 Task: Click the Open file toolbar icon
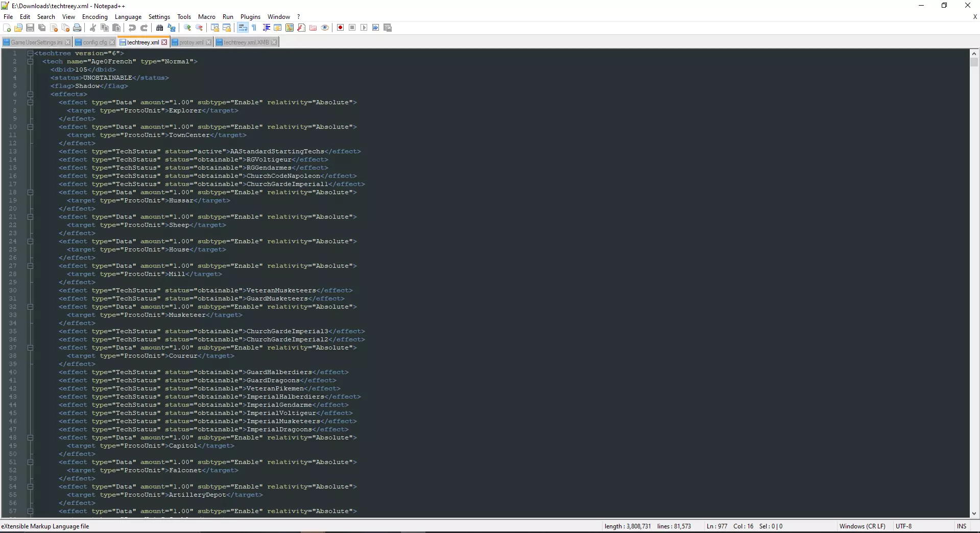[18, 28]
